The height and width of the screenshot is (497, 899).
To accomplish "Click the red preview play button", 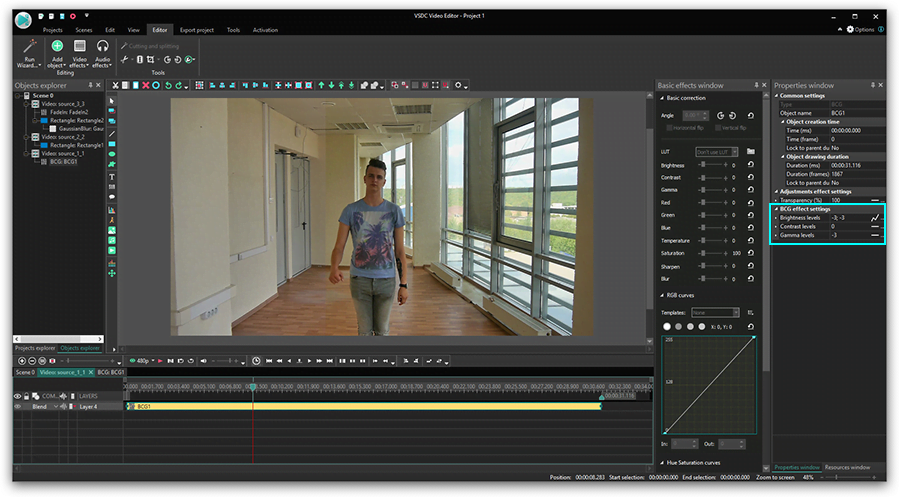I will point(160,361).
